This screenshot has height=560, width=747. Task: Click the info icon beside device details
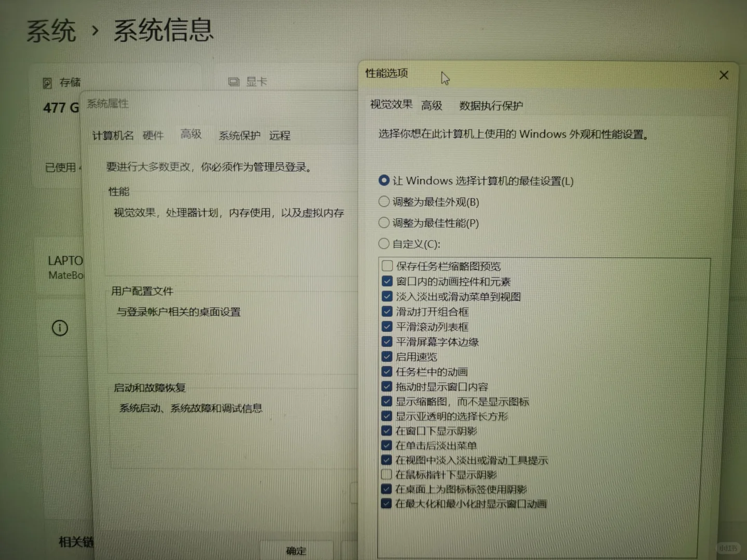pos(60,328)
